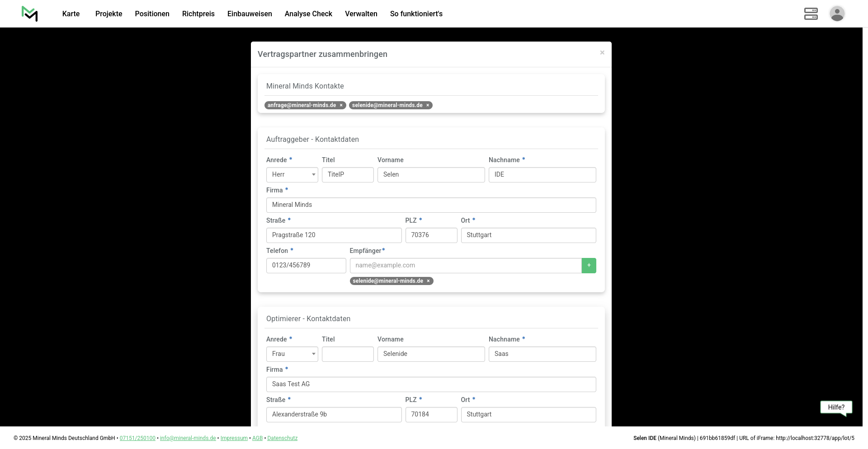Go to Analyse Check in navigation
Image resolution: width=868 pixels, height=449 pixels.
click(308, 14)
